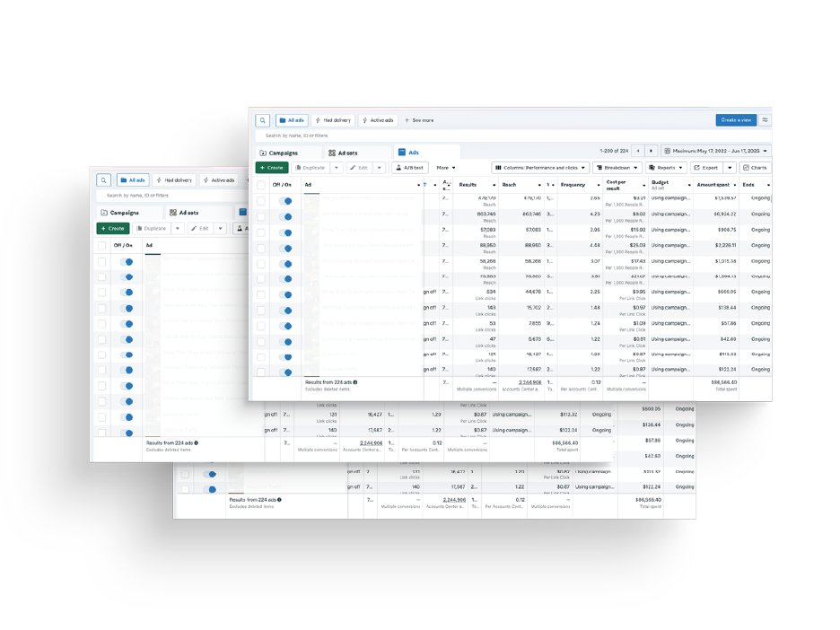This screenshot has width=840, height=630.
Task: Expand the Duplicate dropdown arrow in the front window
Action: coord(337,168)
